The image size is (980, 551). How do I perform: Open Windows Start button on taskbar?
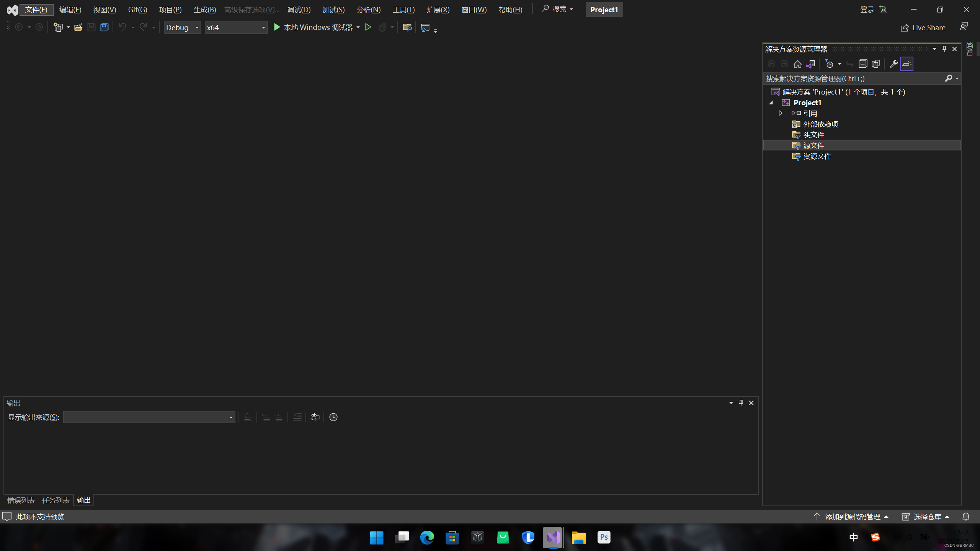[x=377, y=538]
